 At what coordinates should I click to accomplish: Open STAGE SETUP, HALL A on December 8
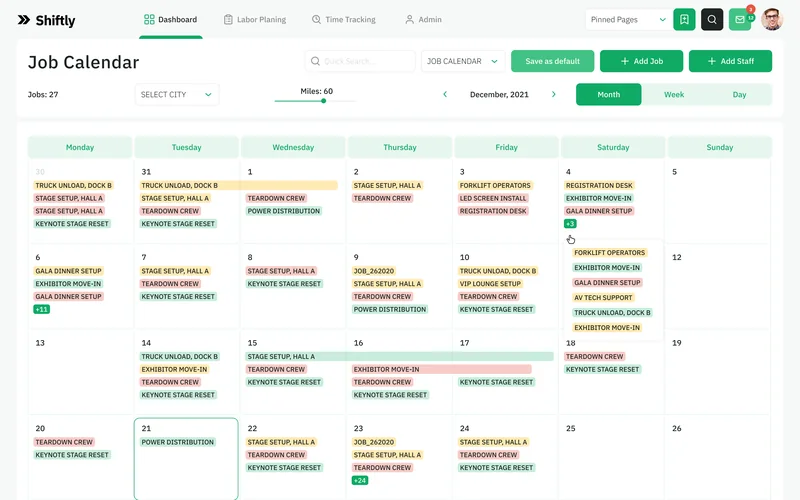(281, 271)
